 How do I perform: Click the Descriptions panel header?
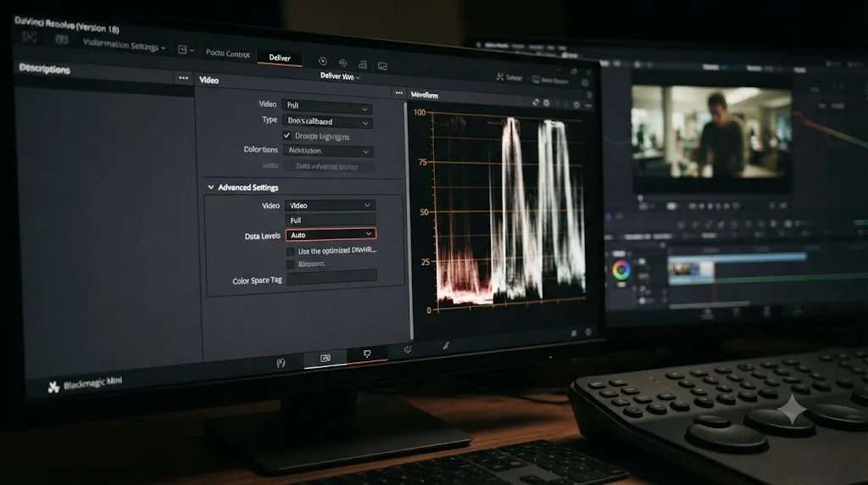(44, 69)
